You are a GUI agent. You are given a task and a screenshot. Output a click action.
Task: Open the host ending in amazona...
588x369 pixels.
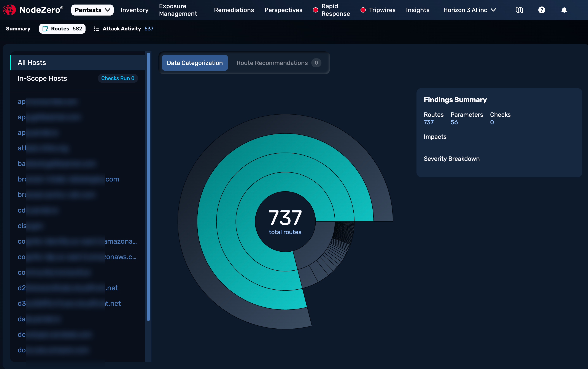77,241
